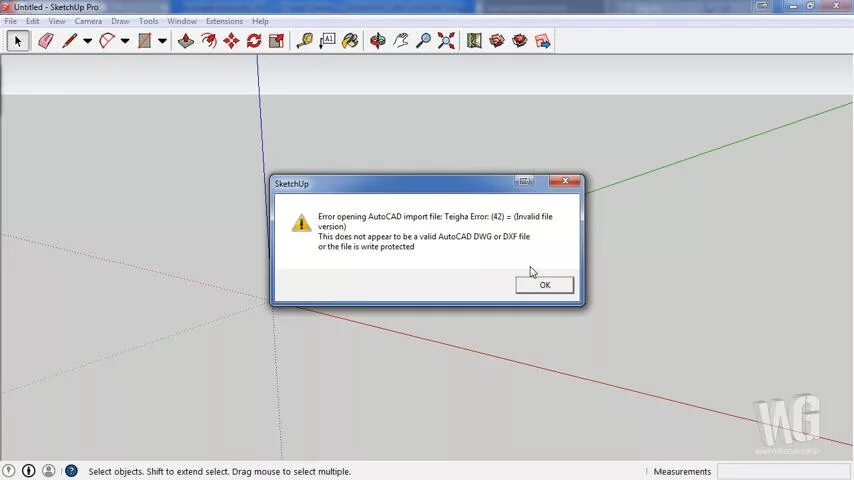This screenshot has width=854, height=480.
Task: Click the Zoom Extents tool
Action: [446, 41]
